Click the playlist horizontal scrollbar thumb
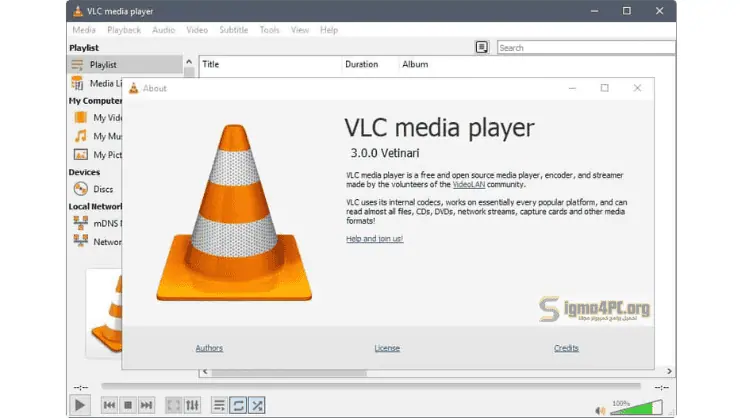 (289, 373)
